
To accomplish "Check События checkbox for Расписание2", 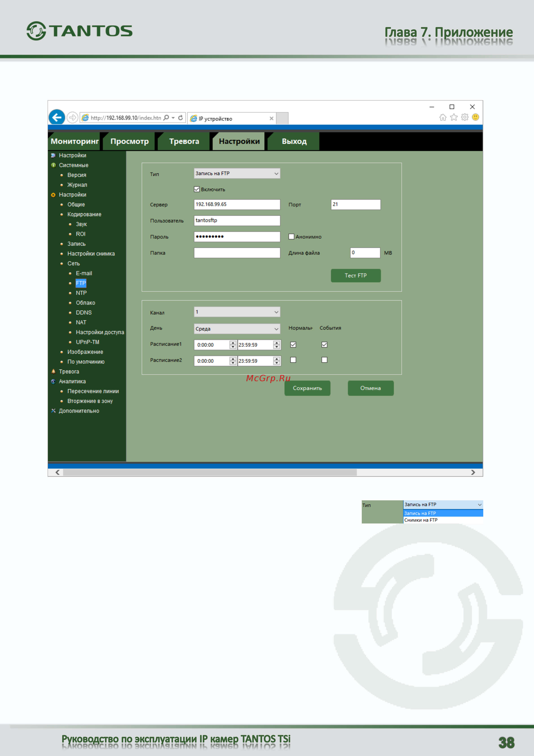I will click(x=324, y=360).
